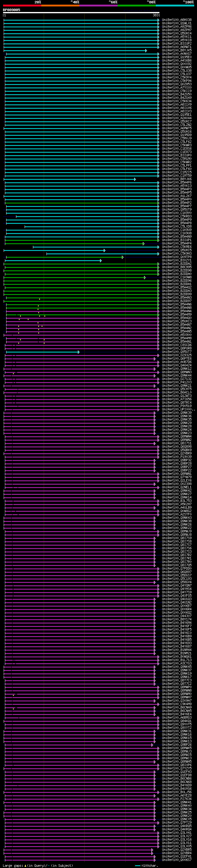This screenshot has width=197, height=868.
Task: Select the UniRef100_B2DDA2 label
Action: 177,264
